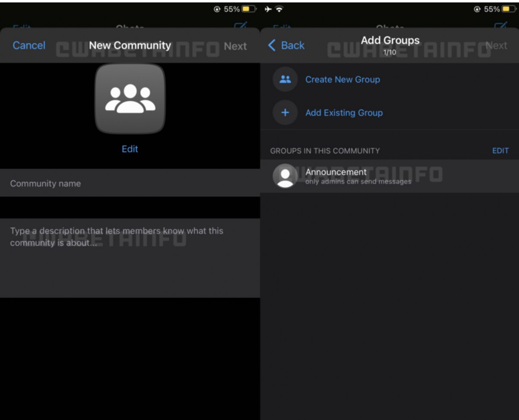Image resolution: width=519 pixels, height=420 pixels.
Task: Click into the community description text area
Action: pos(130,257)
